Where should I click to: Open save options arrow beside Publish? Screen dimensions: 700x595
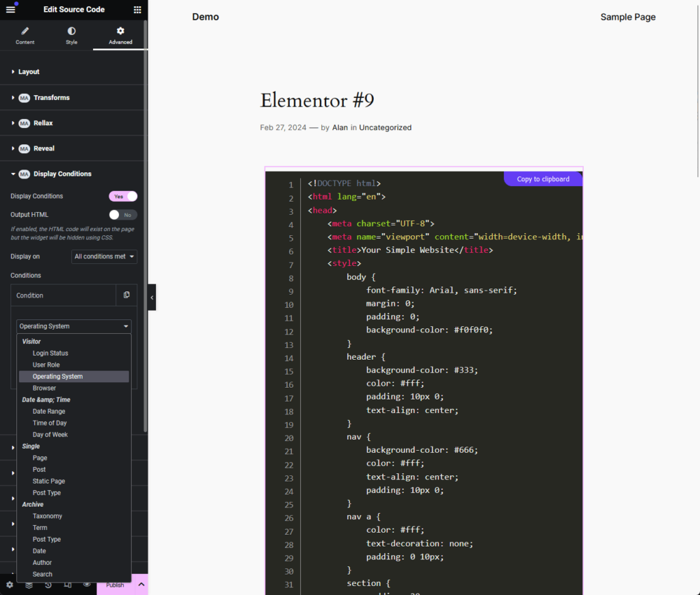(x=141, y=585)
